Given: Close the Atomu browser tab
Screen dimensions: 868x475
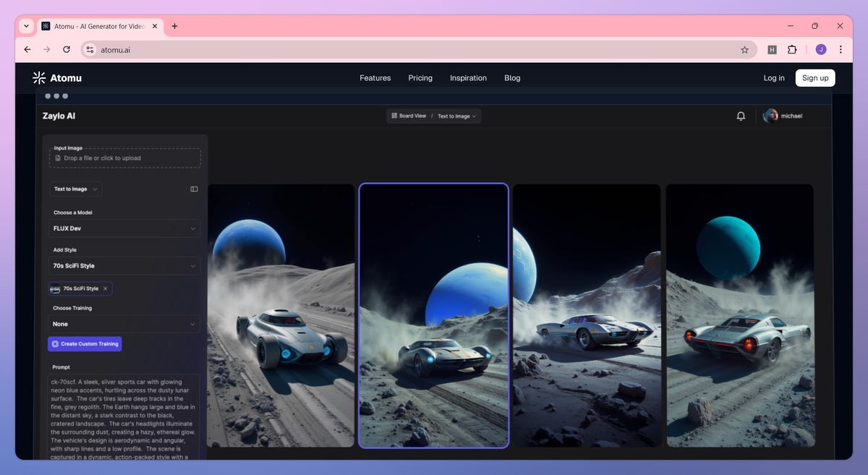Looking at the screenshot, I should tap(156, 26).
